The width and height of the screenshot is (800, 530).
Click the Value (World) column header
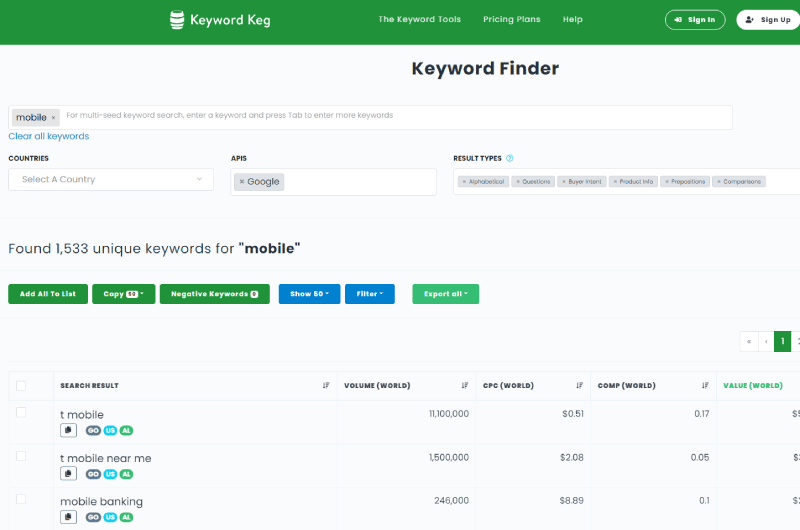pos(753,386)
